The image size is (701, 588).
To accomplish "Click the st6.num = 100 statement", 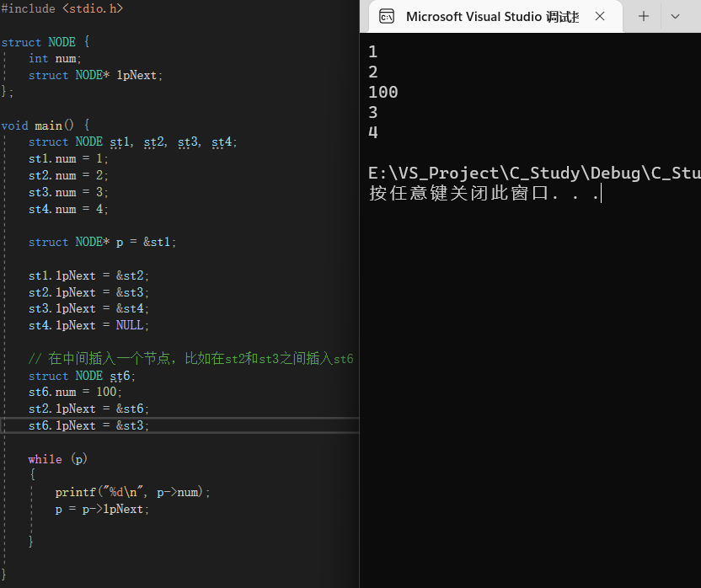I will point(75,392).
